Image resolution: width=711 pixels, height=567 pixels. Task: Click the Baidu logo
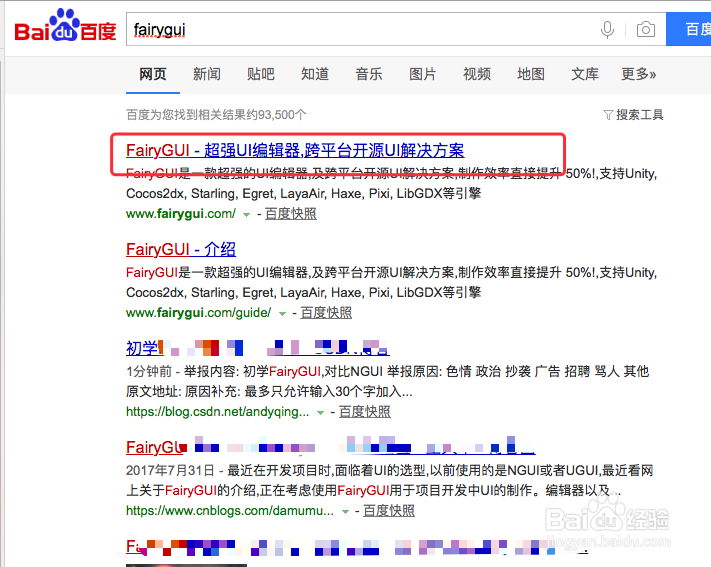[x=65, y=26]
